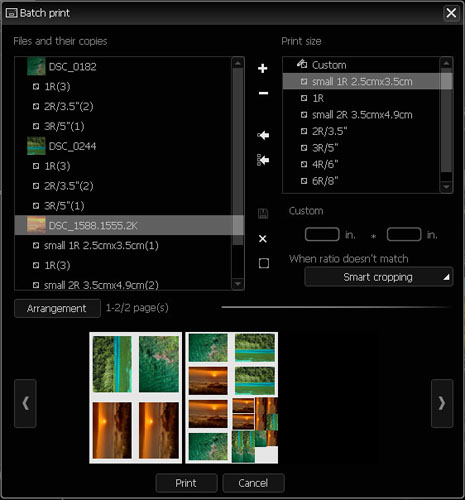Select small 1R 2.5cmx3.5cm print size
The image size is (465, 500).
click(x=361, y=81)
